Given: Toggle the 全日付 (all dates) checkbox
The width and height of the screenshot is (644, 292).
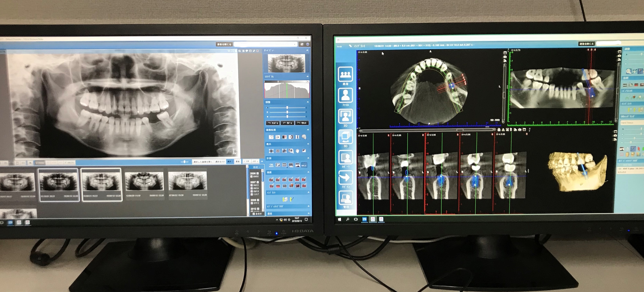Looking at the screenshot, I should click(254, 214).
